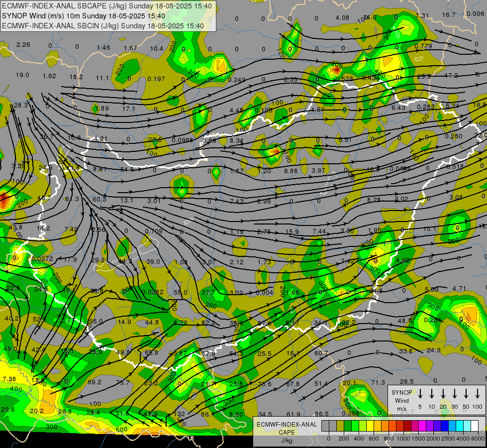The image size is (487, 448).
Task: Pick the magenta swatch in CAPE legend
Action: point(423,426)
